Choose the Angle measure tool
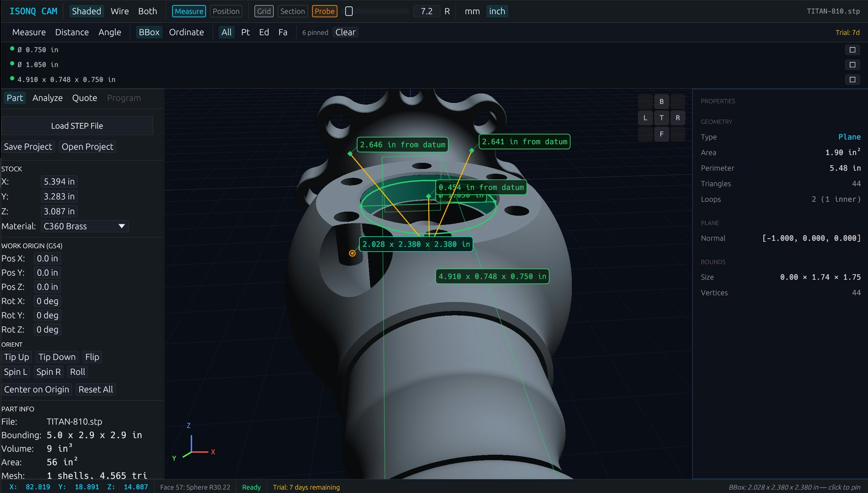The image size is (868, 493). 110,32
